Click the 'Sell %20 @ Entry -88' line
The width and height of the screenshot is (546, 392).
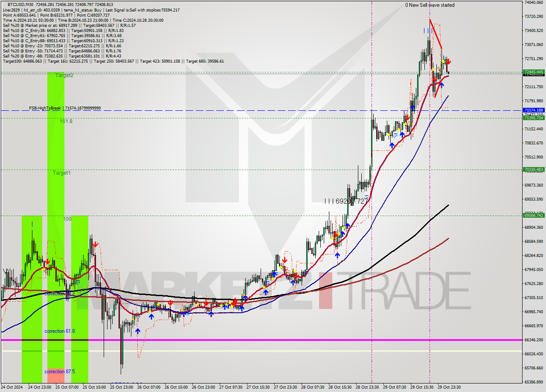coord(62,56)
